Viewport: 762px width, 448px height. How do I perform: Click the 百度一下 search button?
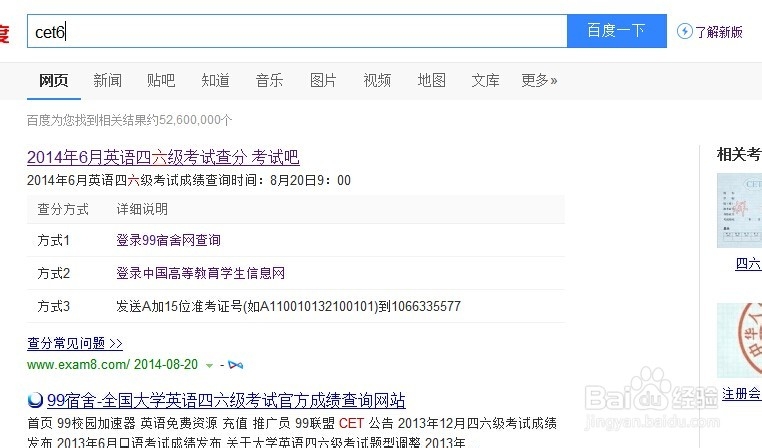pyautogui.click(x=617, y=31)
